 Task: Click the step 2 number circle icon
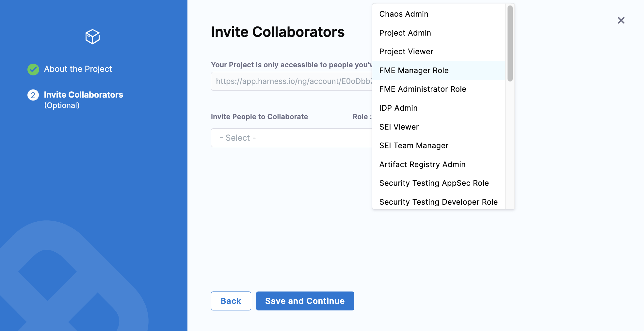33,95
